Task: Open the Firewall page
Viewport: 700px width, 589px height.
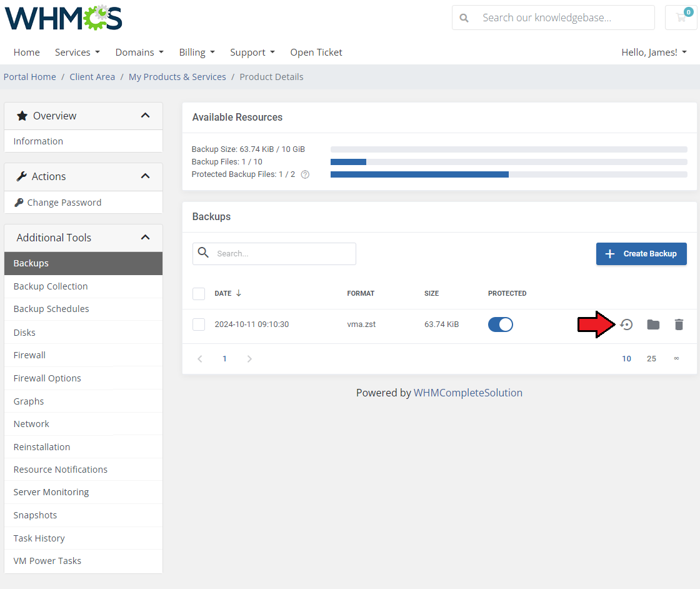Action: (84, 355)
